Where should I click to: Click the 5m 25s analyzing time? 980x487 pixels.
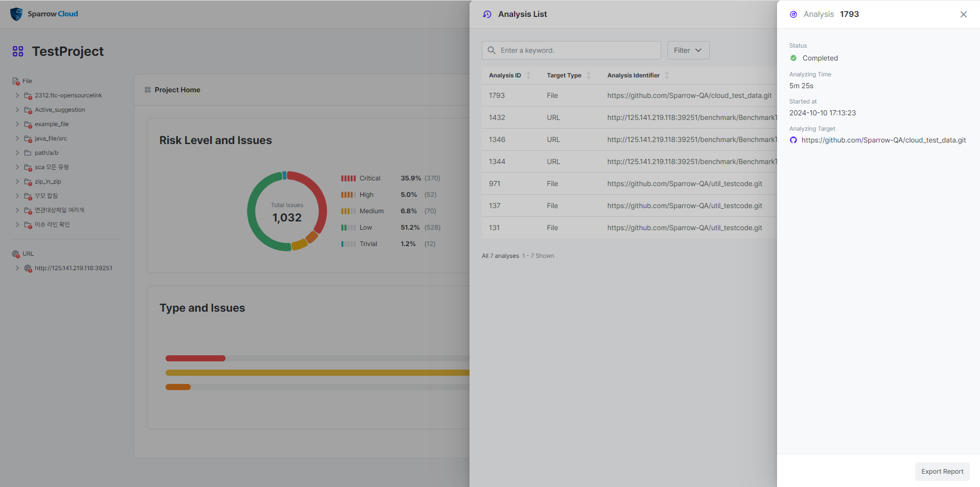coord(801,86)
